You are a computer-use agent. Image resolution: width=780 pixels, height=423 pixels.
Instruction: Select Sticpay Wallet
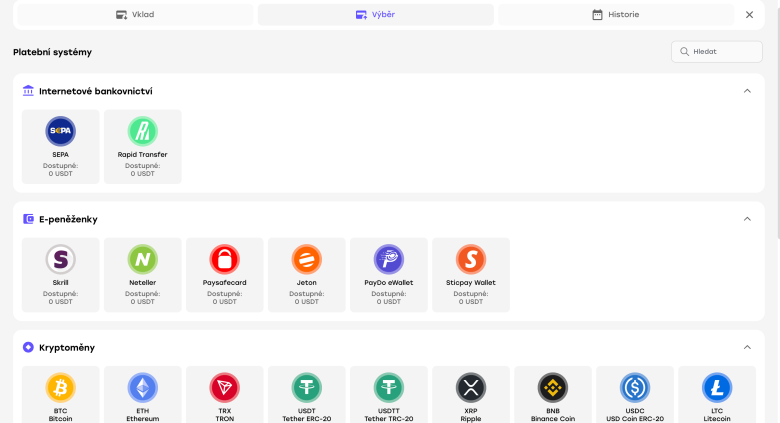471,274
